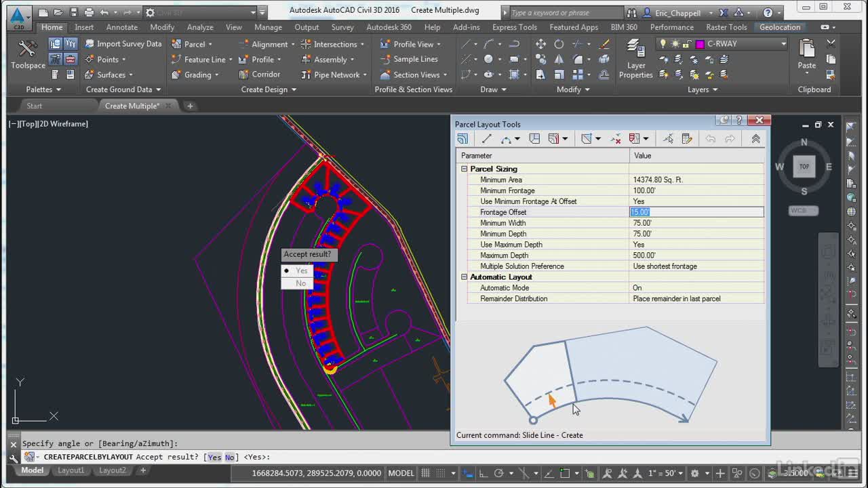Image resolution: width=868 pixels, height=488 pixels.
Task: Toggle the grid display in status bar
Action: click(x=426, y=473)
